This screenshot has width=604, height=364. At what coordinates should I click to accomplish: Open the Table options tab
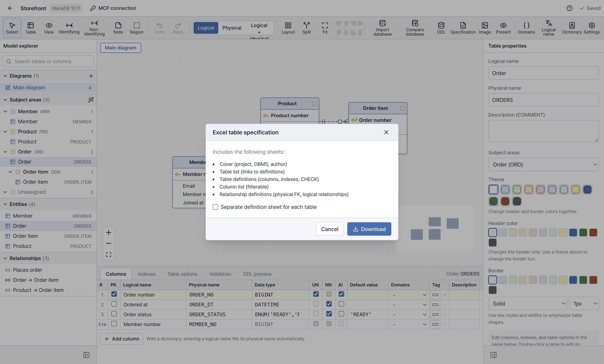coord(182,274)
